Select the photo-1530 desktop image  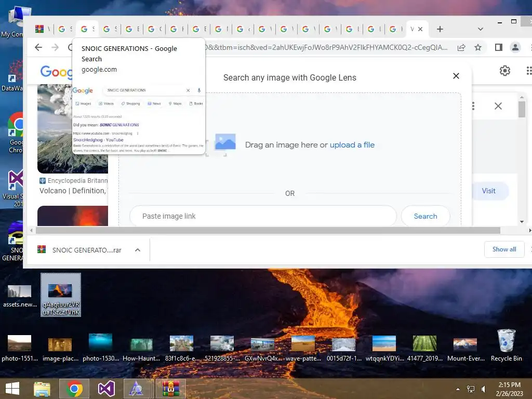click(100, 348)
